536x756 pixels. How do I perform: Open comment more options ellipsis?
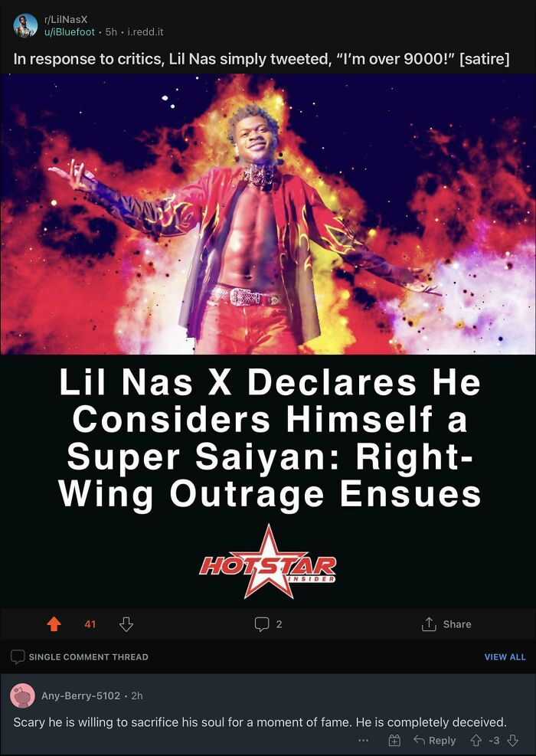coord(364,740)
